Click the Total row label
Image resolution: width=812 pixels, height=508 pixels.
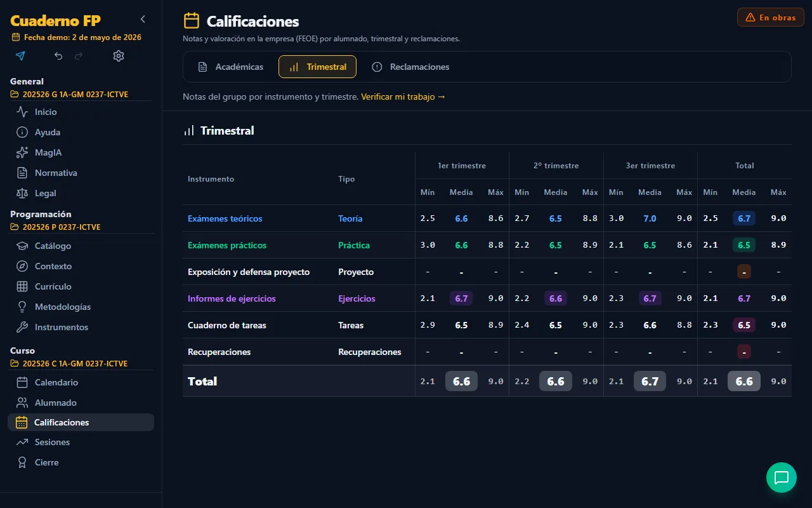(x=202, y=381)
